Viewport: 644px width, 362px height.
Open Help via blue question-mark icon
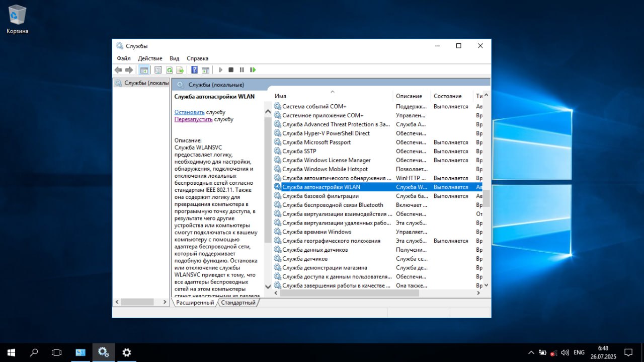194,70
